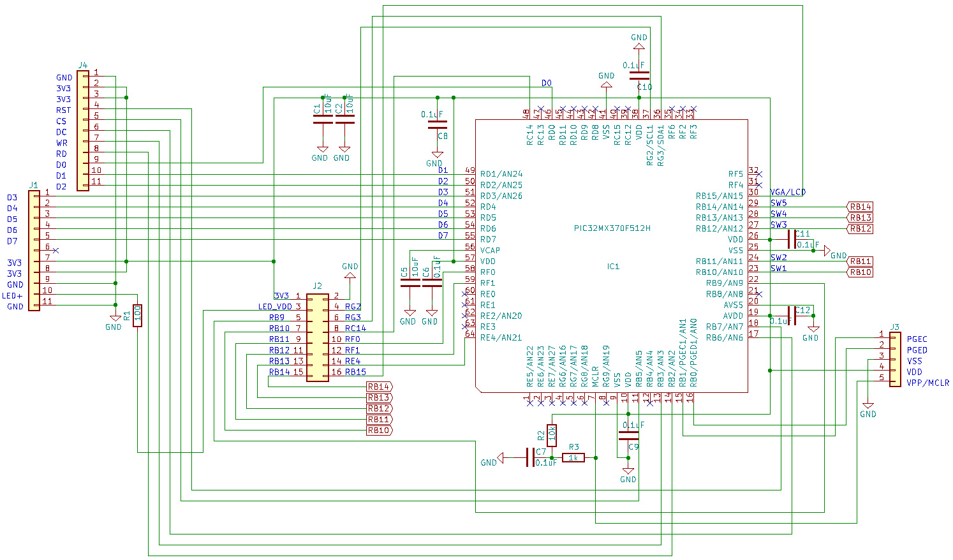Select the VGA/LCD net label
The image size is (953, 560).
tap(788, 192)
